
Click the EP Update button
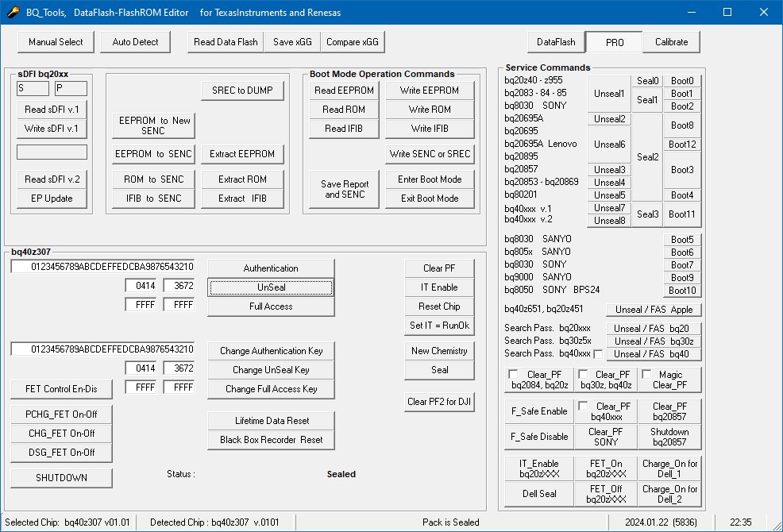click(x=52, y=199)
